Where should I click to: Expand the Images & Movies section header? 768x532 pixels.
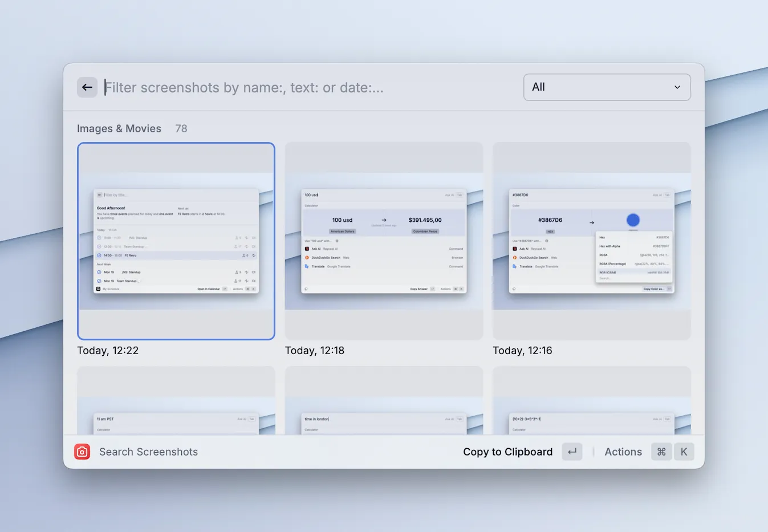119,128
